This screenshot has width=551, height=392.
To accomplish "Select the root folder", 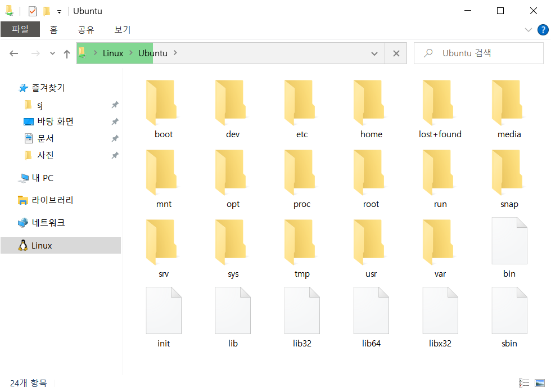I will point(371,179).
